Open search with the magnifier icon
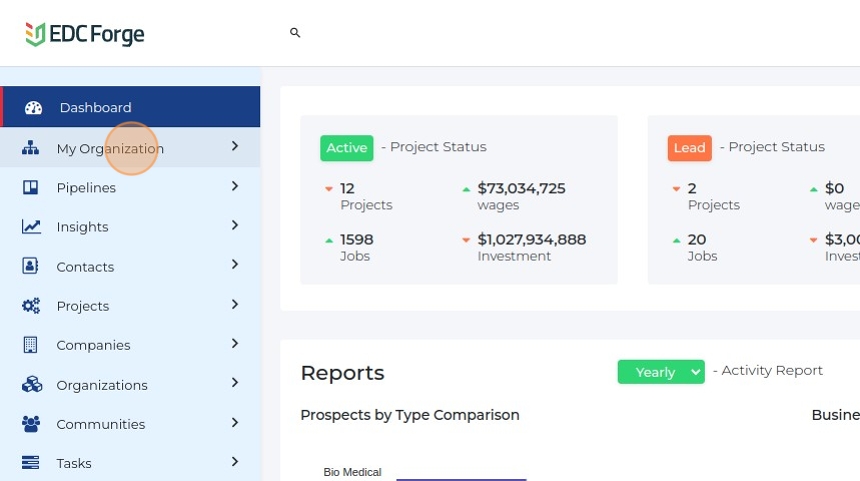The image size is (860, 481). pos(295,33)
